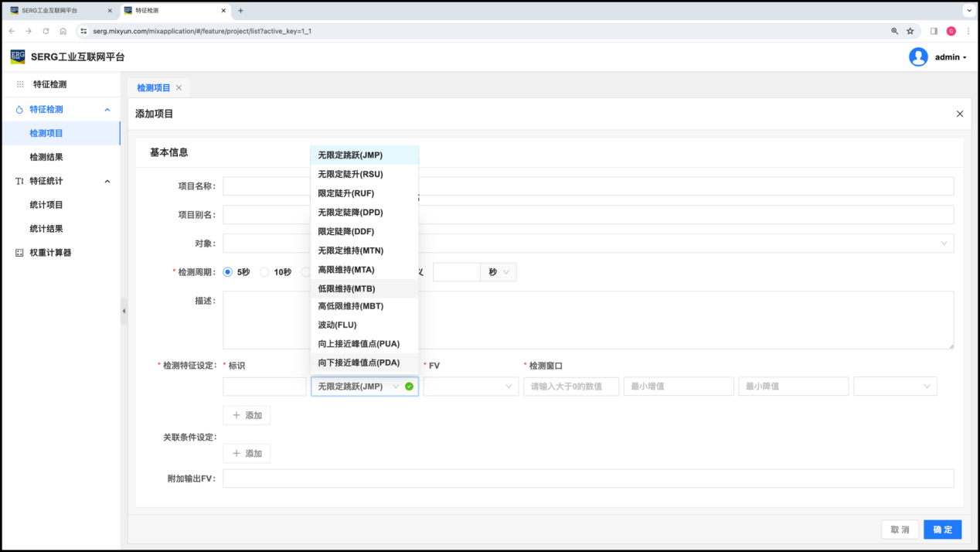The height and width of the screenshot is (552, 980).
Task: Click the 取消 cancel button
Action: coord(900,530)
